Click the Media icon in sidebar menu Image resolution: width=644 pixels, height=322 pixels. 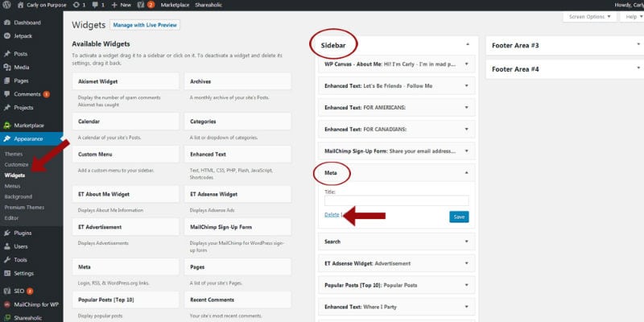pyautogui.click(x=7, y=68)
